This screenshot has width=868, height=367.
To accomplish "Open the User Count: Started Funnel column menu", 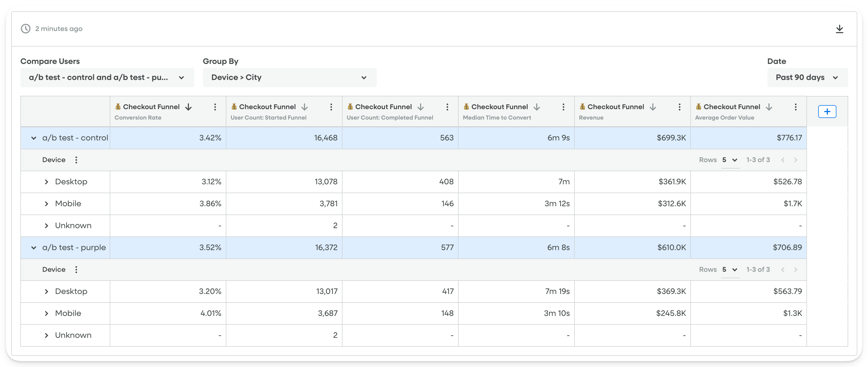I will [331, 106].
